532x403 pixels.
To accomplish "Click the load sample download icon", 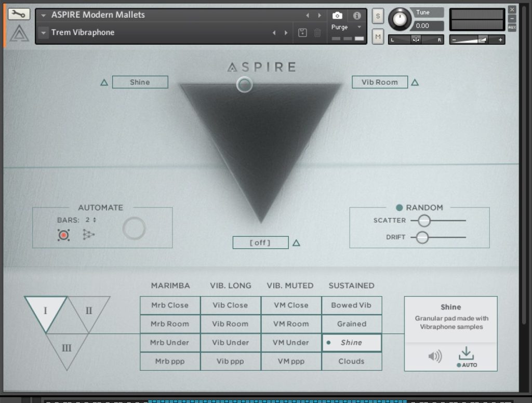I will (466, 353).
